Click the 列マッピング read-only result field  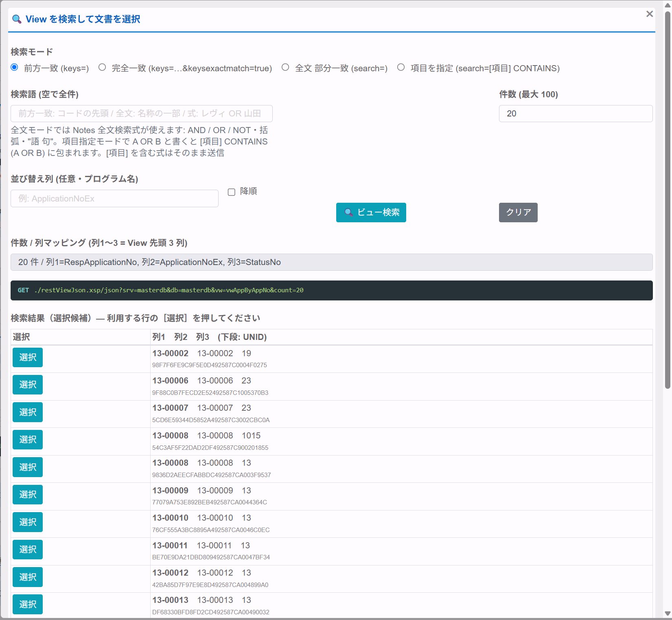(332, 262)
